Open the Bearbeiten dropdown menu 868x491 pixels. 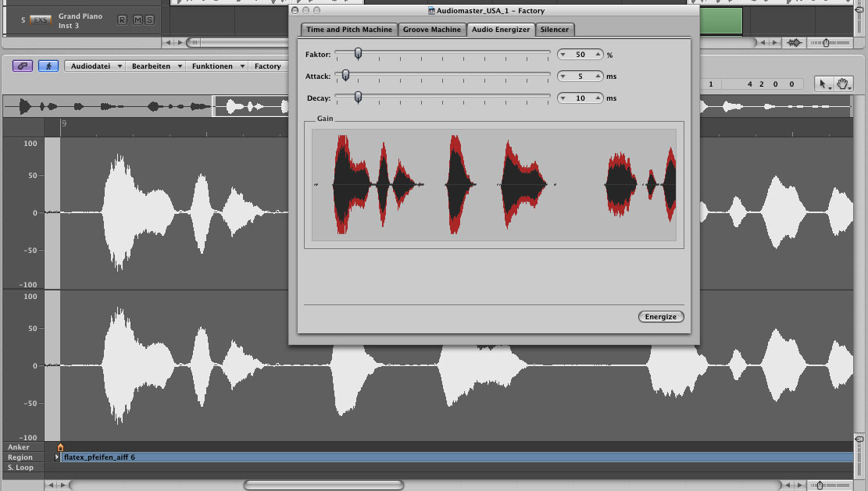coord(156,66)
